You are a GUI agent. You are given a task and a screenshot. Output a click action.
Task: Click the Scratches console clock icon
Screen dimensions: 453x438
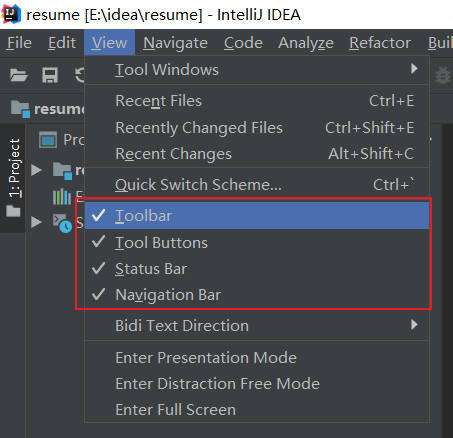(62, 223)
